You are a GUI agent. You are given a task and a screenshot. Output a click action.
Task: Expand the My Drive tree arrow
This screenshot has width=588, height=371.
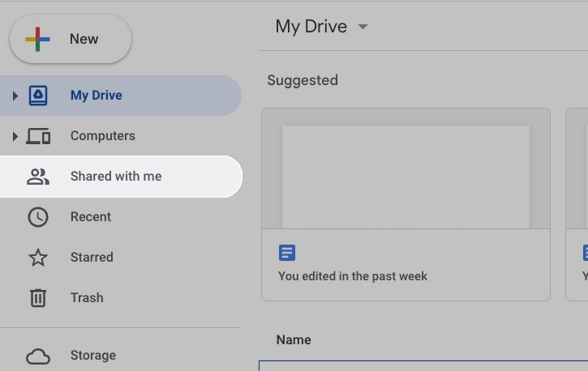[x=15, y=96]
